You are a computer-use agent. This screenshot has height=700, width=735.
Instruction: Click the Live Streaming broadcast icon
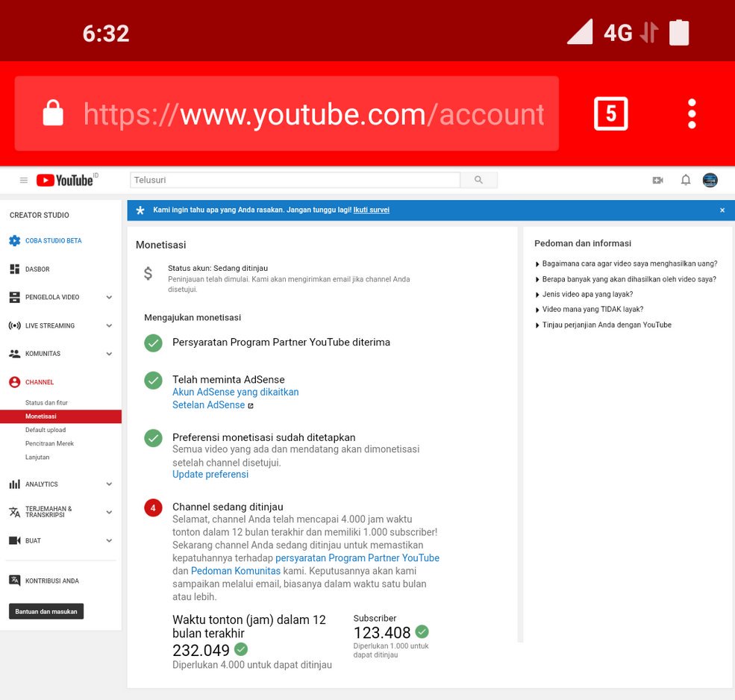(x=14, y=325)
